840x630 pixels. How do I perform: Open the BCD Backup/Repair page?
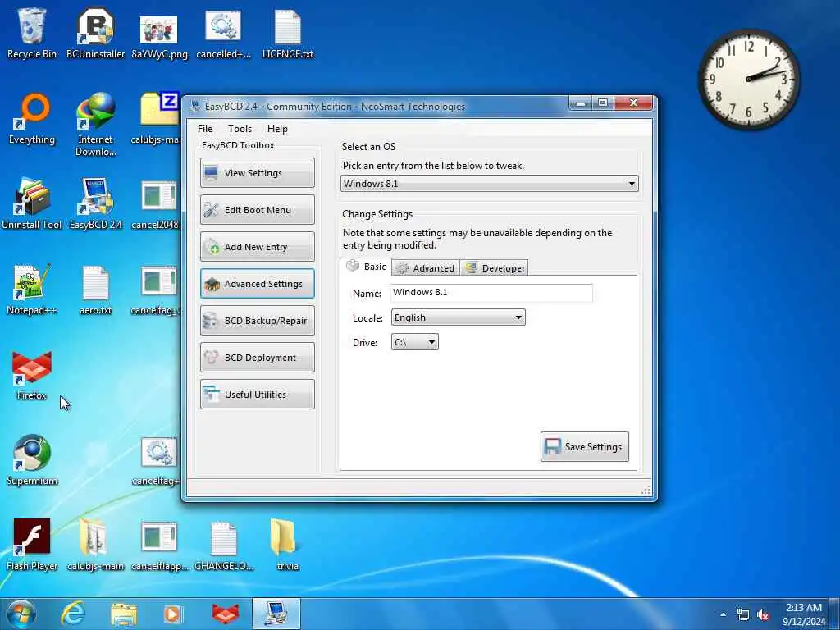[x=257, y=321]
